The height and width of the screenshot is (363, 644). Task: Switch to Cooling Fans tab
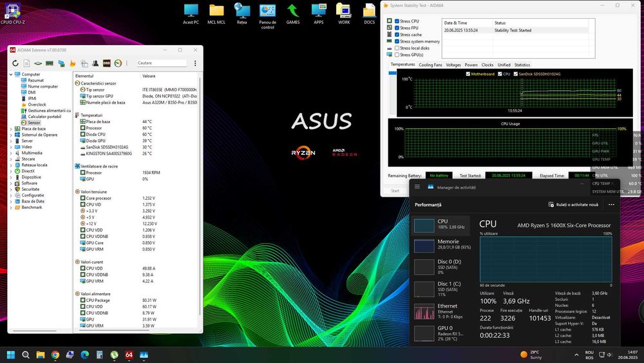tap(430, 65)
